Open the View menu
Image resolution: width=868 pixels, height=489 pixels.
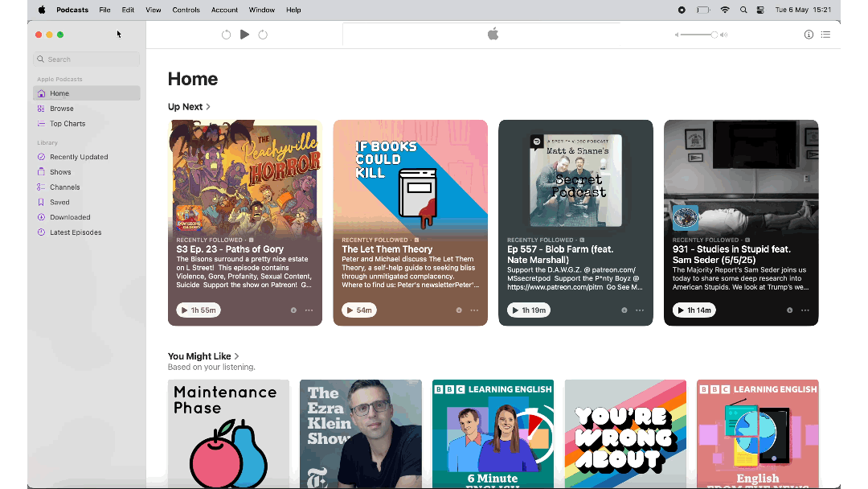[154, 10]
